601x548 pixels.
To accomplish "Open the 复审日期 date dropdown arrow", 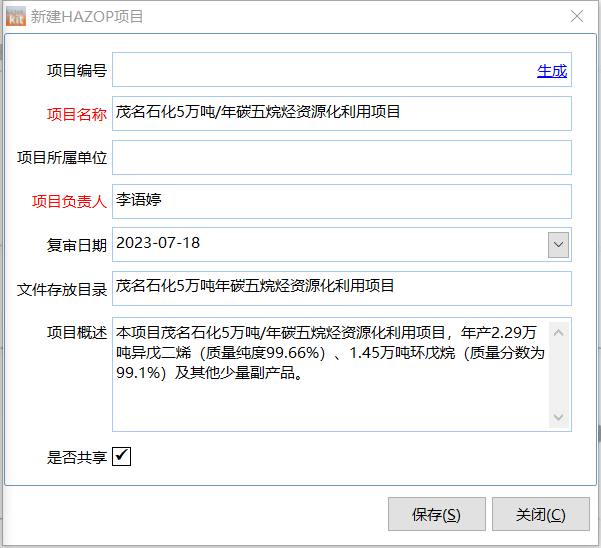I will [x=558, y=244].
